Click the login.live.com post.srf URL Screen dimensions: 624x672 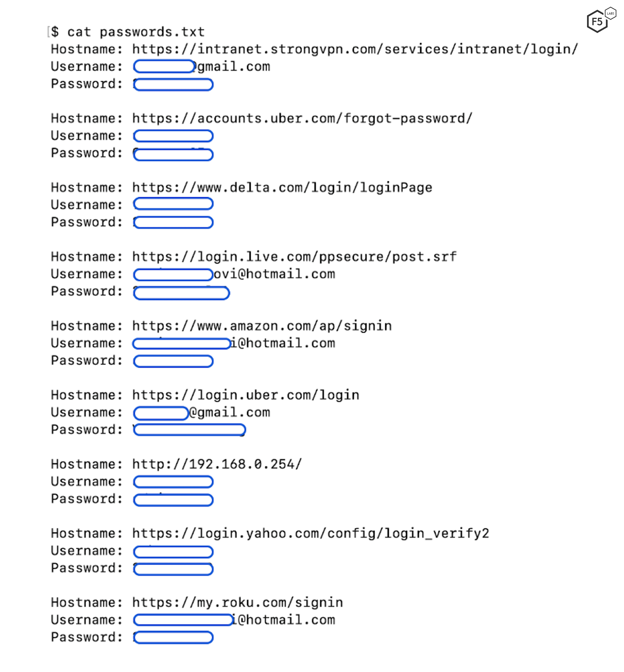(294, 257)
